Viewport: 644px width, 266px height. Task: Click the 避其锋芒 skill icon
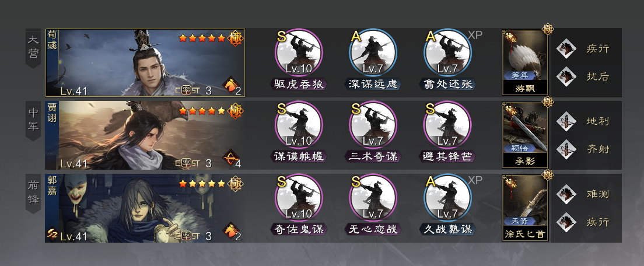(x=447, y=125)
